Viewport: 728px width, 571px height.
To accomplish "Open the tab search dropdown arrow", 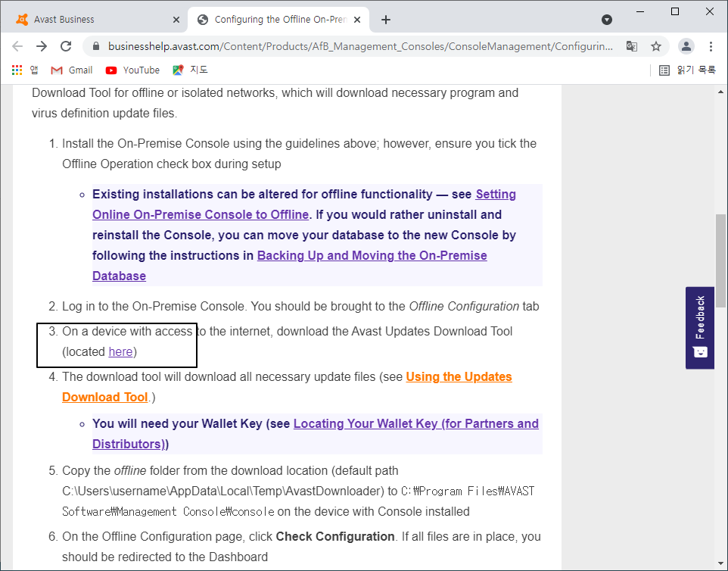I will point(606,20).
